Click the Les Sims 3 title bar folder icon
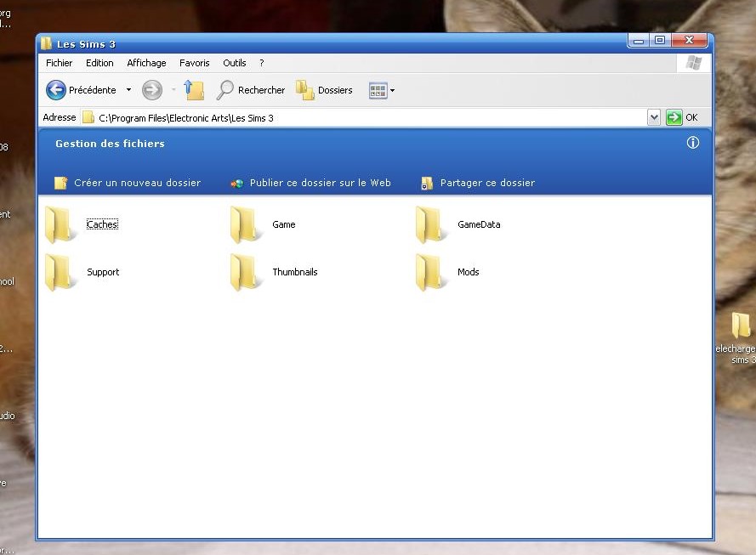This screenshot has height=555, width=756. [x=46, y=44]
